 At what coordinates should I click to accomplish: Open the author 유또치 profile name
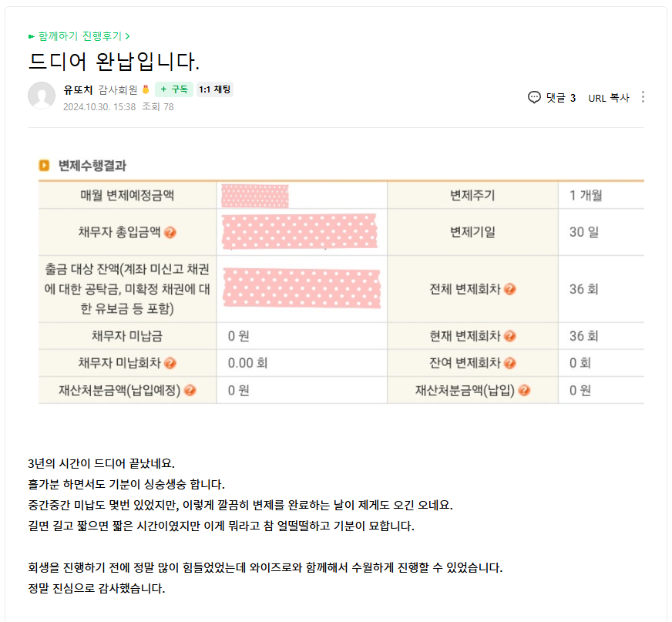[78, 89]
